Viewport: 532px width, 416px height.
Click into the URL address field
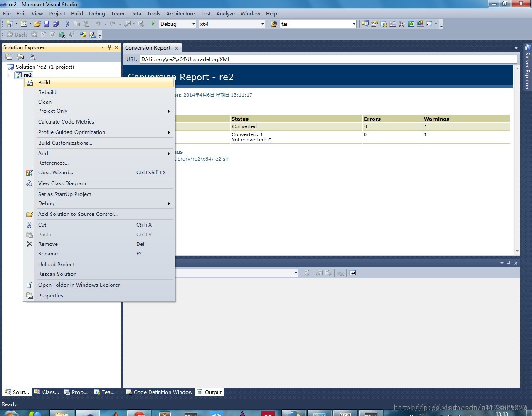click(x=325, y=59)
